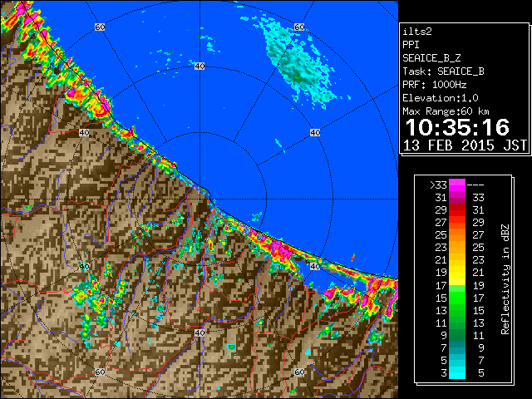Click the 'SEAICE_B_Z' product name

tap(431, 58)
